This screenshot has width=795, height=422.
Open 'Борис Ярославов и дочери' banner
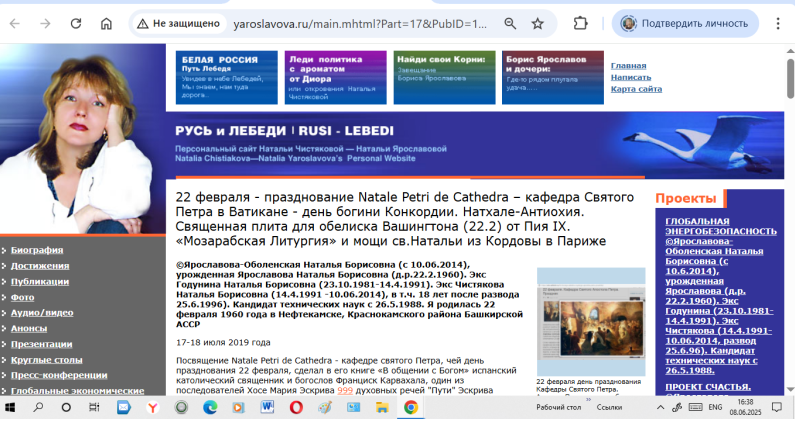553,78
